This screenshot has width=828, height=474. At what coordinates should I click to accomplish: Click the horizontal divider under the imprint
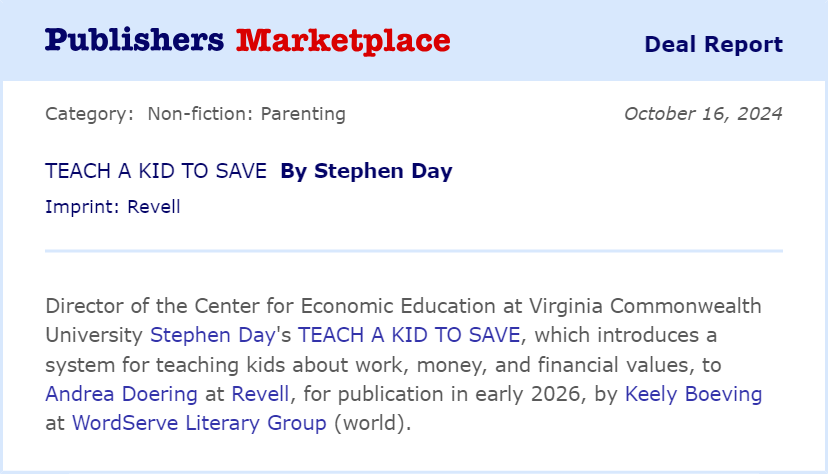(414, 251)
